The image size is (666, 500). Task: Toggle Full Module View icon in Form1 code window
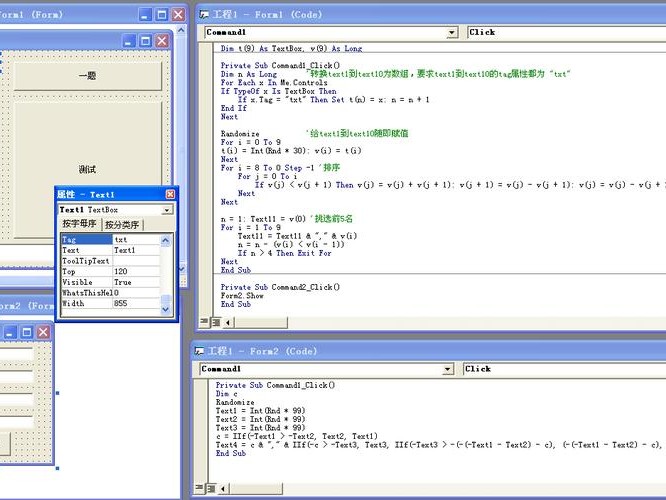point(216,322)
